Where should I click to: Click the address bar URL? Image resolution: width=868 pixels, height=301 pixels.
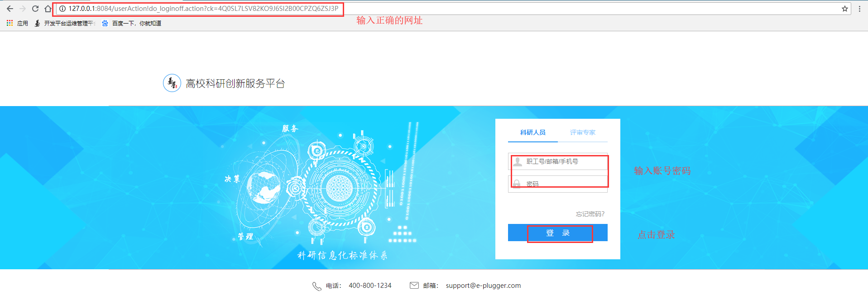click(203, 9)
